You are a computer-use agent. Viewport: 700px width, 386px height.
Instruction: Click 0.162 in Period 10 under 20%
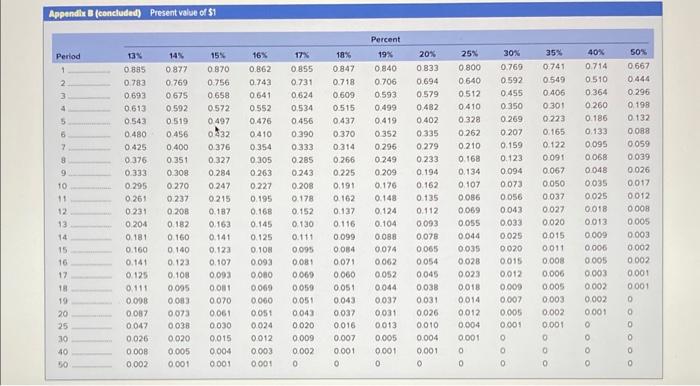click(x=427, y=185)
